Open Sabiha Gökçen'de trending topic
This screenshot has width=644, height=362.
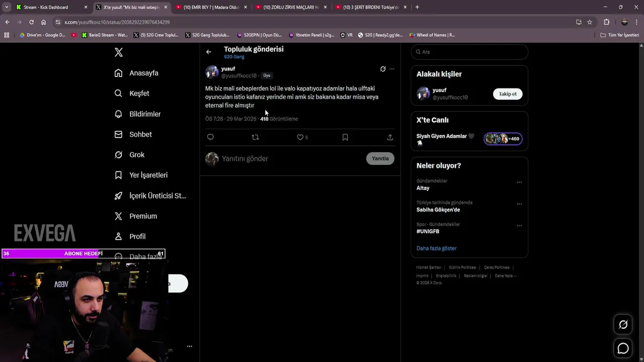(x=438, y=210)
